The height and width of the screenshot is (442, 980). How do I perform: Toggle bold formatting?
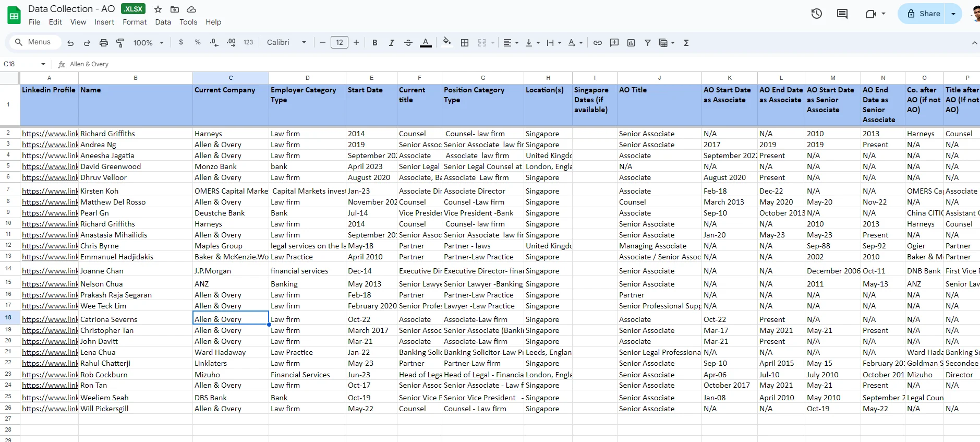pos(374,43)
